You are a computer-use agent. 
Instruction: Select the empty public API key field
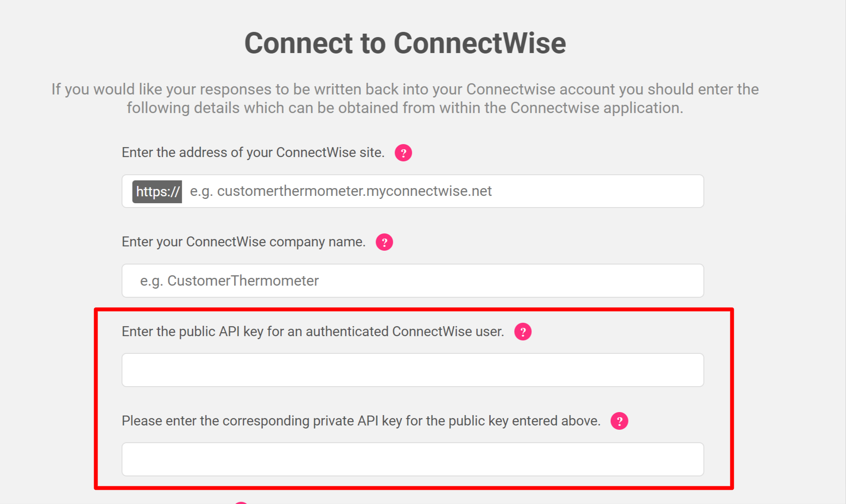click(x=413, y=370)
